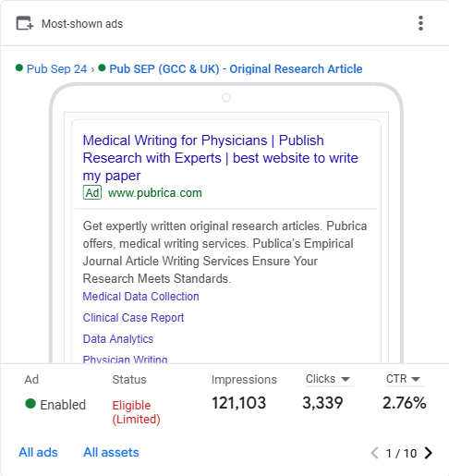Click the Most-shown ads title
449x476 pixels.
click(x=82, y=24)
